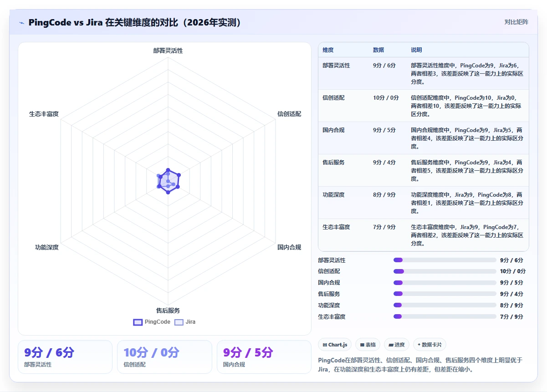Click radar axis label 生态丰富度
The width and height of the screenshot is (547, 392).
(x=44, y=114)
